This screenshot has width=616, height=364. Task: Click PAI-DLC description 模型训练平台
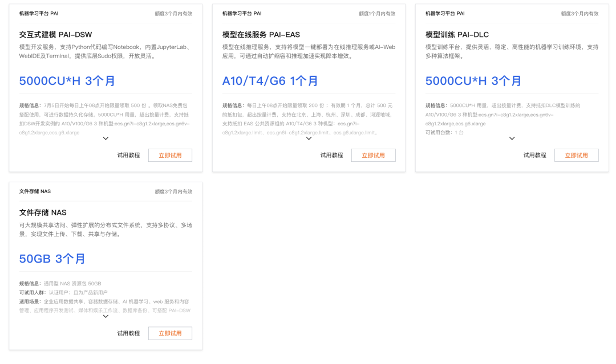pos(512,51)
